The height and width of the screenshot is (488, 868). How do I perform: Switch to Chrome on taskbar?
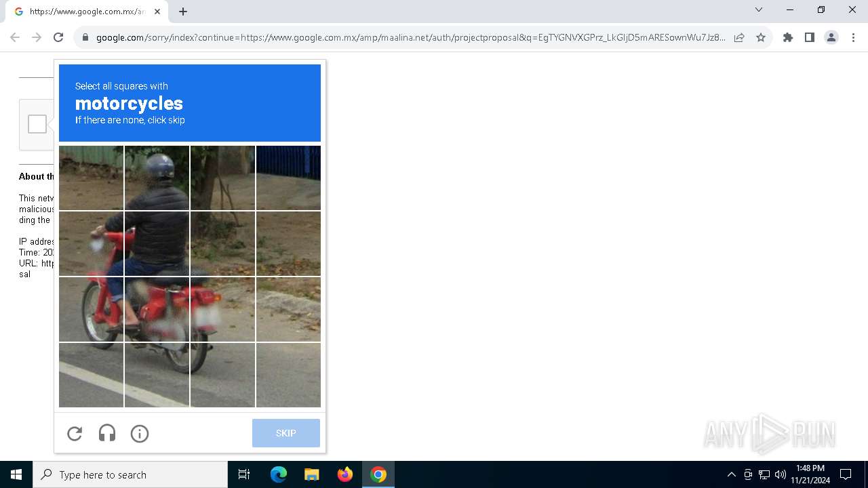point(378,474)
